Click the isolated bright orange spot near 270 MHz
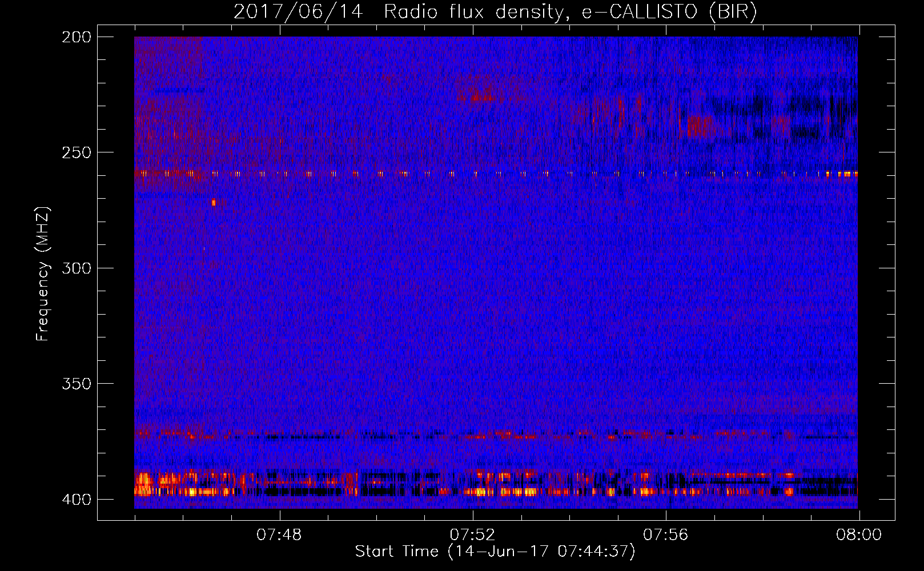Image resolution: width=924 pixels, height=571 pixels. click(x=214, y=202)
